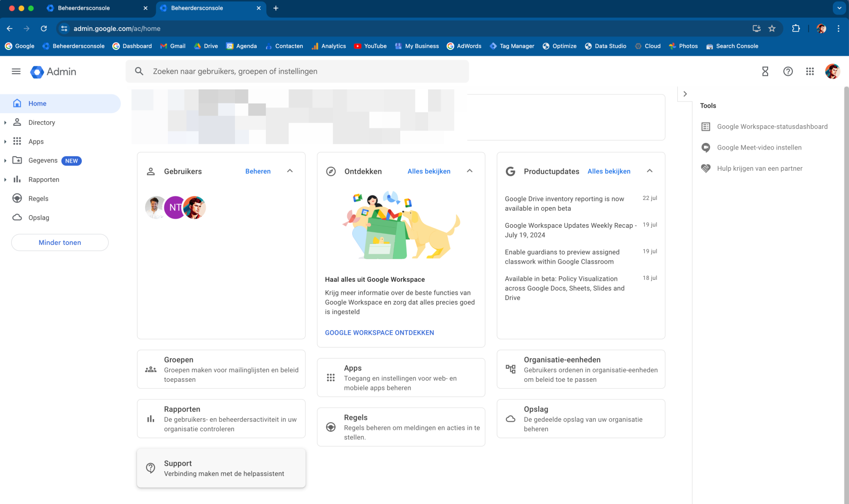The width and height of the screenshot is (849, 504).
Task: Click the Groepen card people icon
Action: pyautogui.click(x=151, y=370)
